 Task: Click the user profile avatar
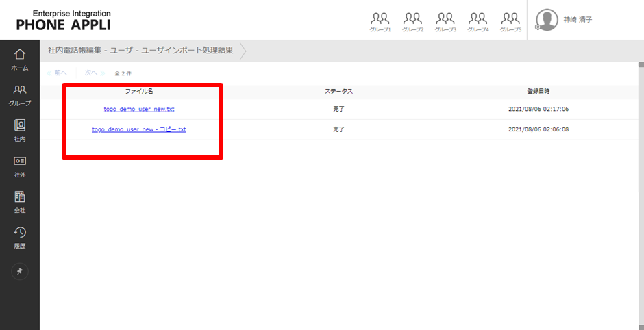[547, 20]
